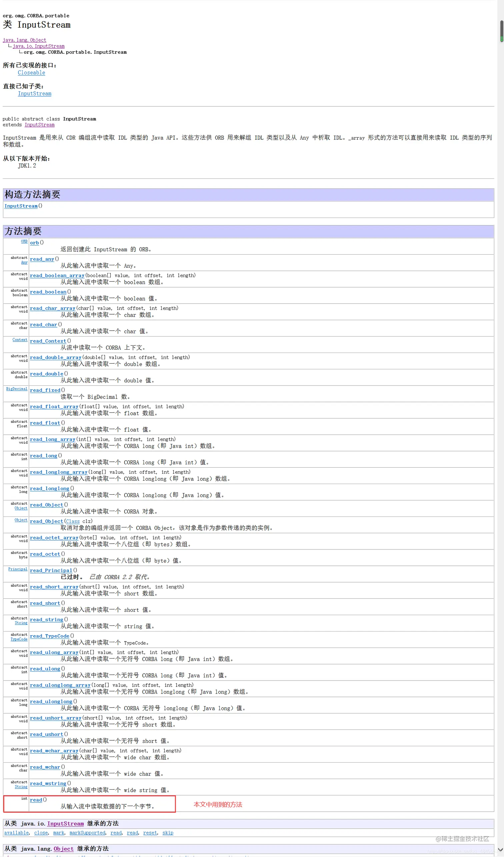
Task: Open the InputStream() constructor link
Action: click(21, 206)
